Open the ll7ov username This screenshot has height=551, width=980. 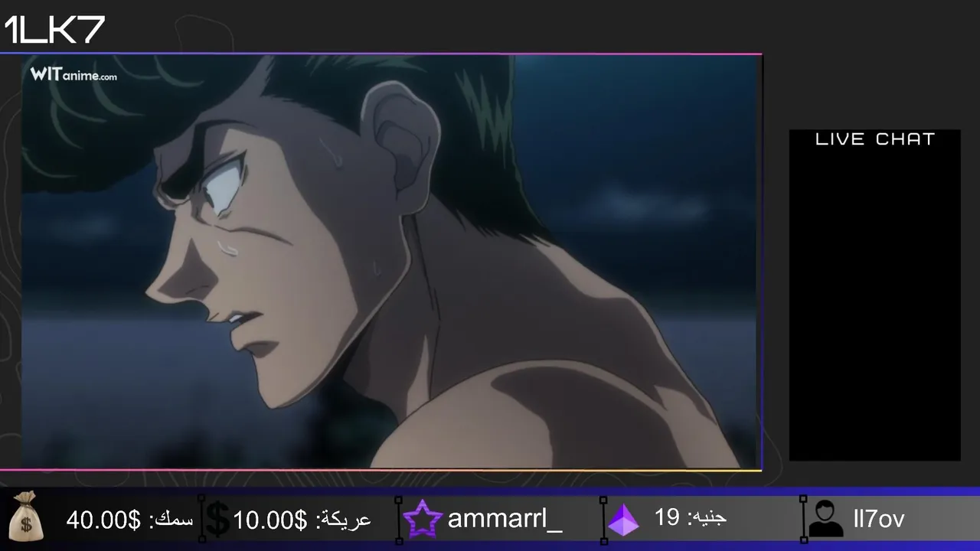click(878, 519)
